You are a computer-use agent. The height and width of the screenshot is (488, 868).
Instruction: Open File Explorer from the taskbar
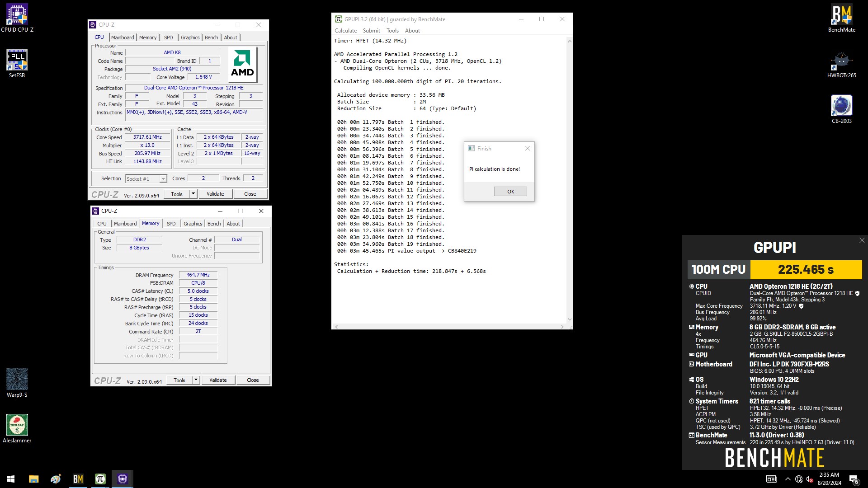(33, 479)
